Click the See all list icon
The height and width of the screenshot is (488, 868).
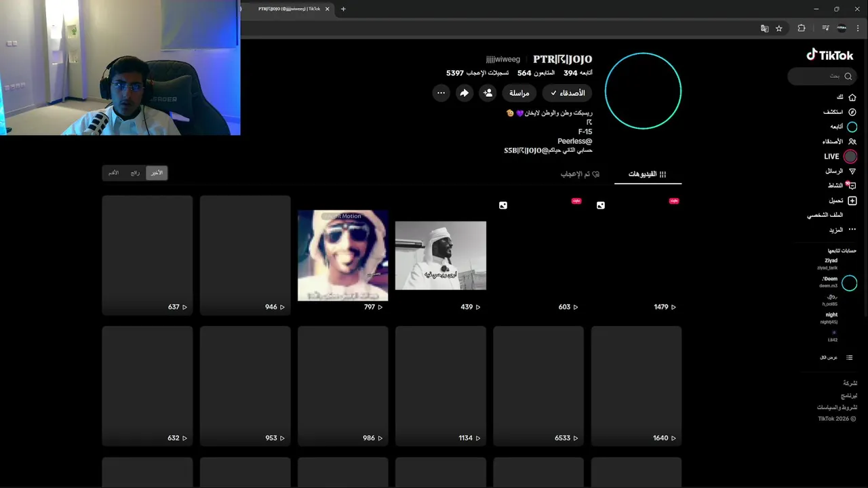click(x=850, y=357)
